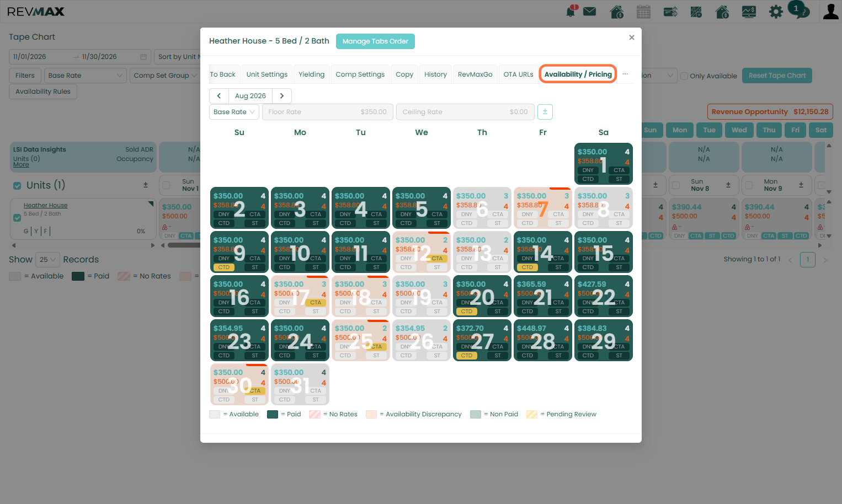Show more tabs via ellipsis icon
This screenshot has width=842, height=504.
click(x=625, y=74)
